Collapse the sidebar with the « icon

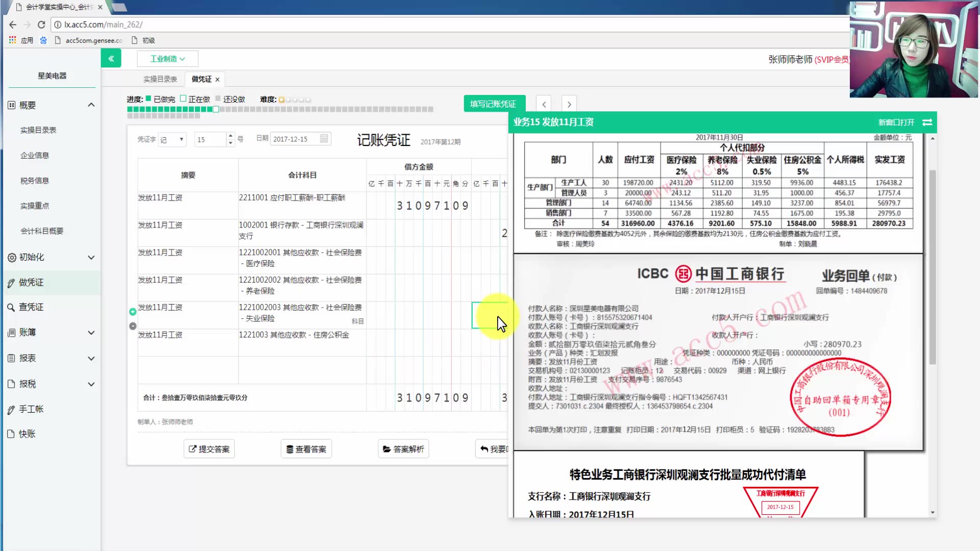[111, 58]
